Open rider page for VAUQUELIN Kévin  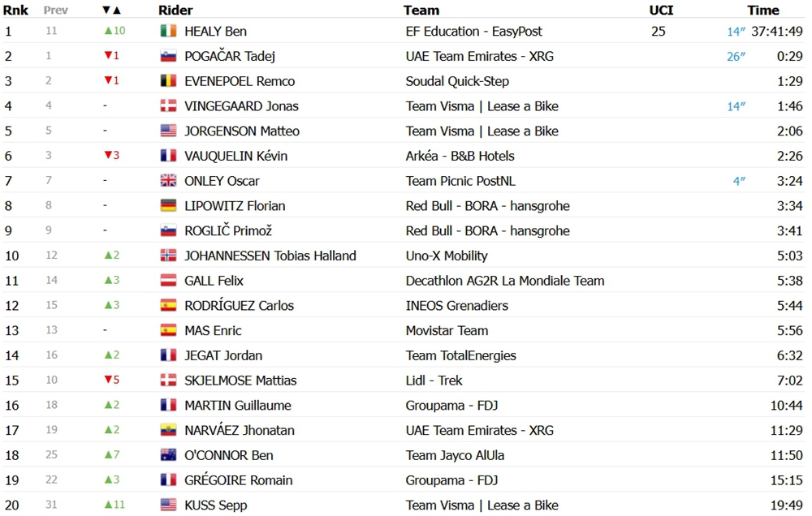click(235, 156)
